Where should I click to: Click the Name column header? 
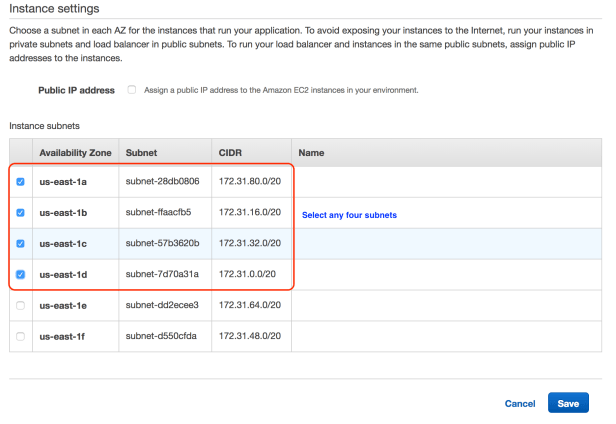click(x=311, y=152)
